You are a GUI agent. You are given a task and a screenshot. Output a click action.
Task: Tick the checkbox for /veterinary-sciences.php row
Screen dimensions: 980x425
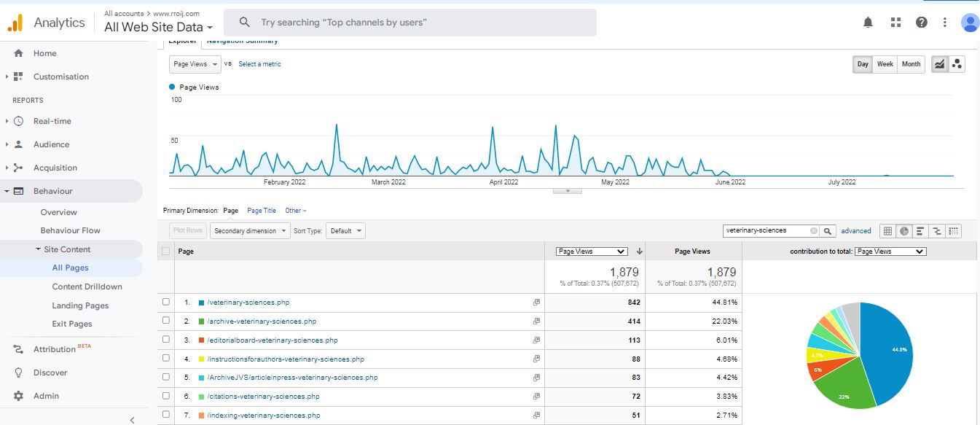click(x=166, y=302)
